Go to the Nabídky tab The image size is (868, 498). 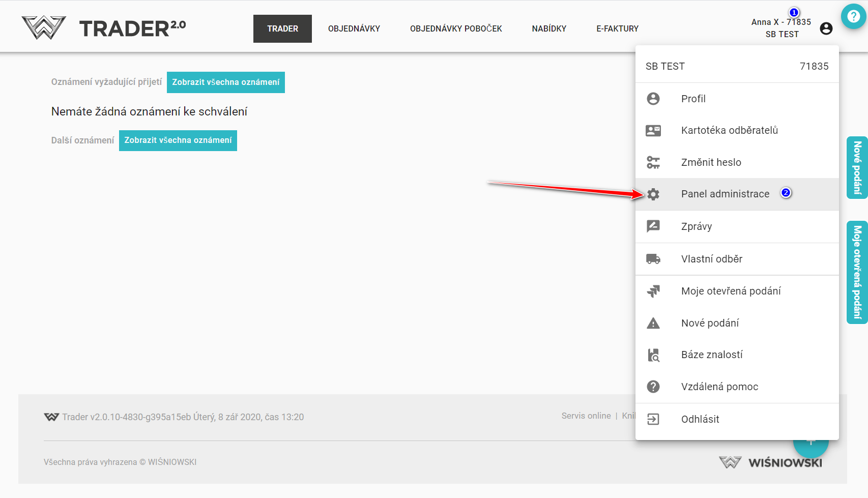549,28
